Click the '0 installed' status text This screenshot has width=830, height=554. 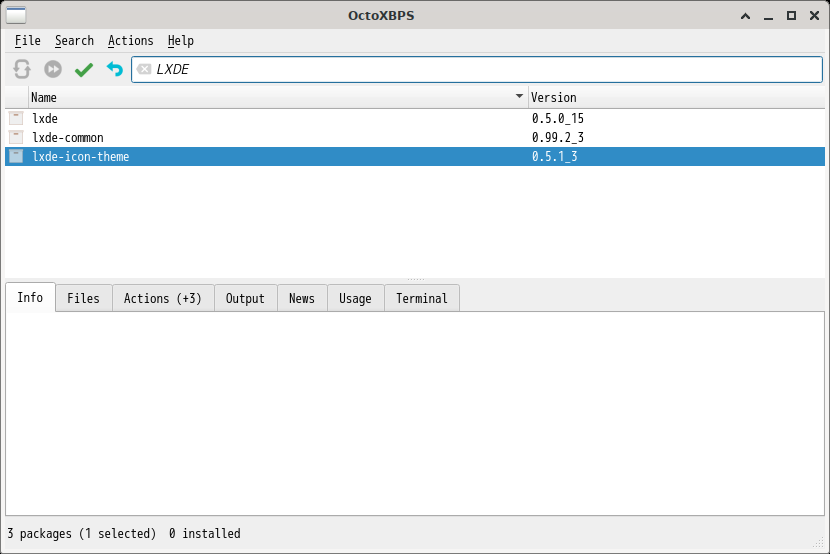tap(204, 533)
